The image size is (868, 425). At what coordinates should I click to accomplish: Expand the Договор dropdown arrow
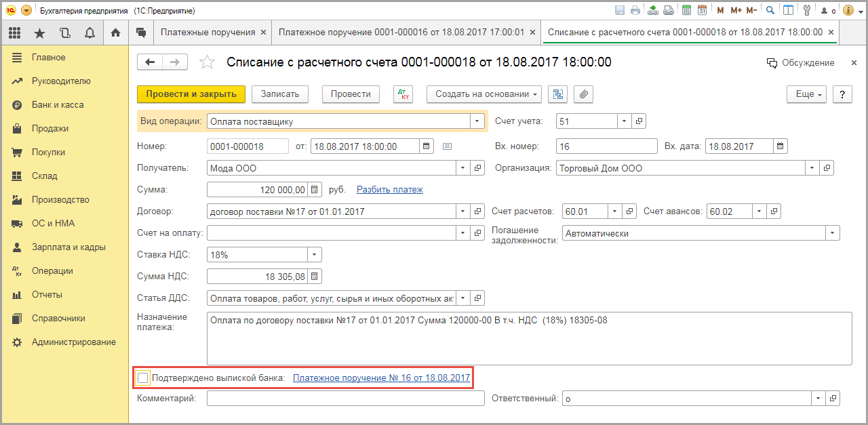coord(463,211)
